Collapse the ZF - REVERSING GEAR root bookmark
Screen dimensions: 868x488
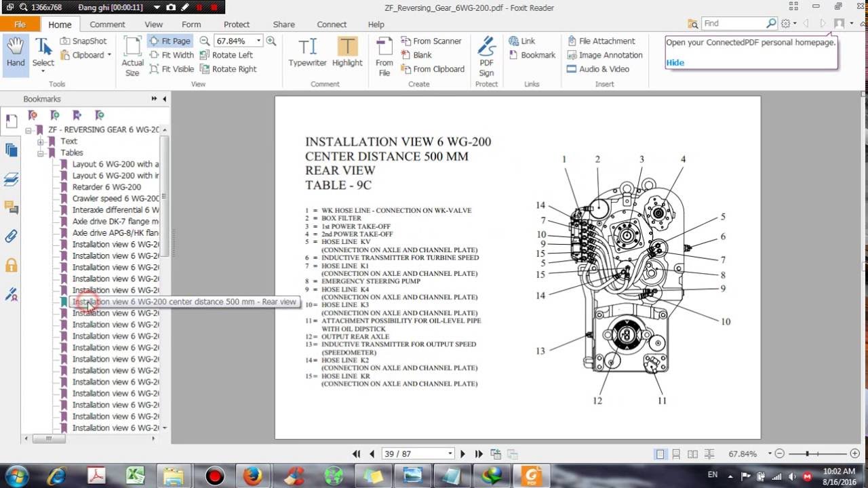coord(29,130)
